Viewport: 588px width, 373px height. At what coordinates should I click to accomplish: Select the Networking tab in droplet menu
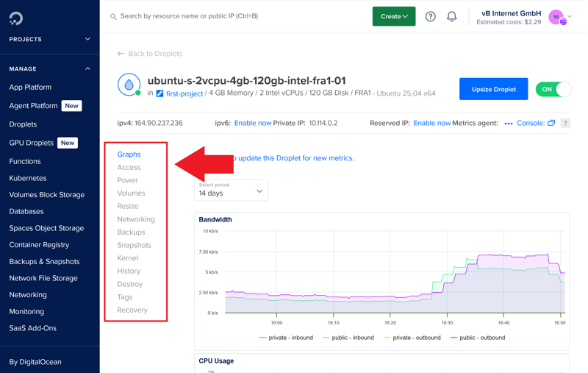[136, 219]
